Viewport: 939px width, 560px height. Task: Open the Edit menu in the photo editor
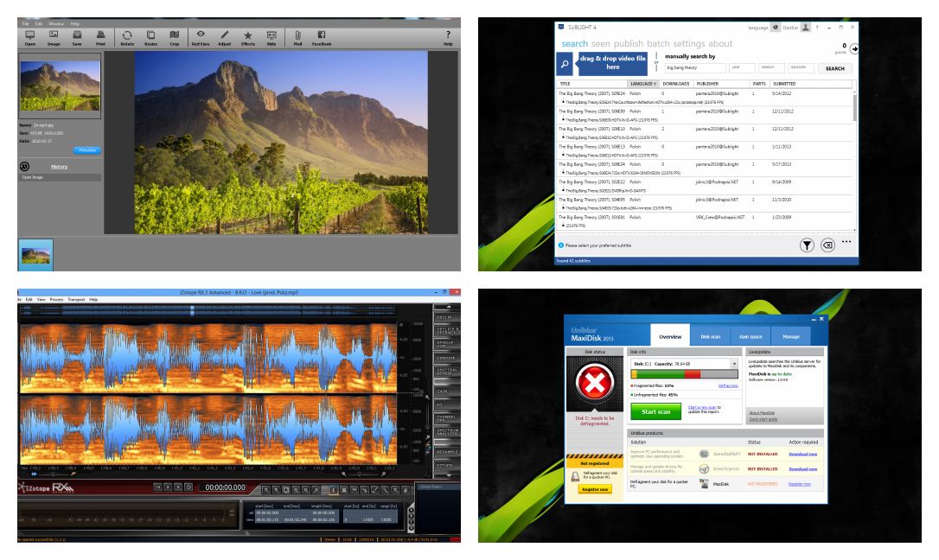(39, 24)
